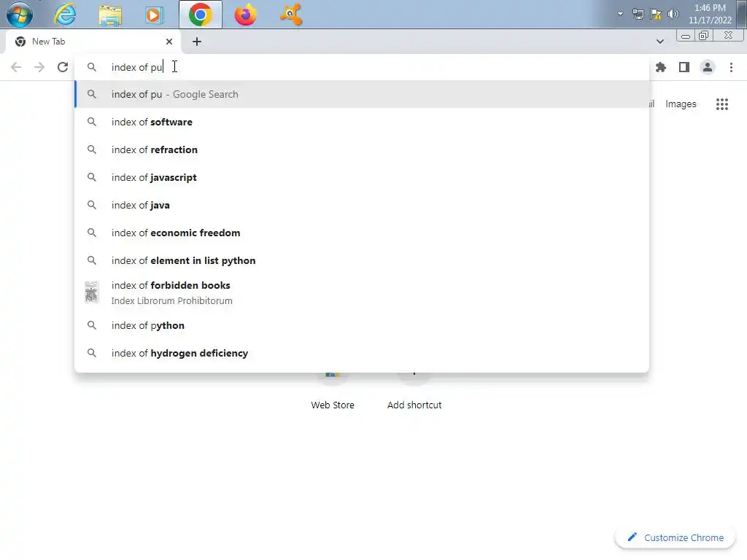747x560 pixels.
Task: Choose suggestion 'index of refraction'
Action: (x=362, y=149)
